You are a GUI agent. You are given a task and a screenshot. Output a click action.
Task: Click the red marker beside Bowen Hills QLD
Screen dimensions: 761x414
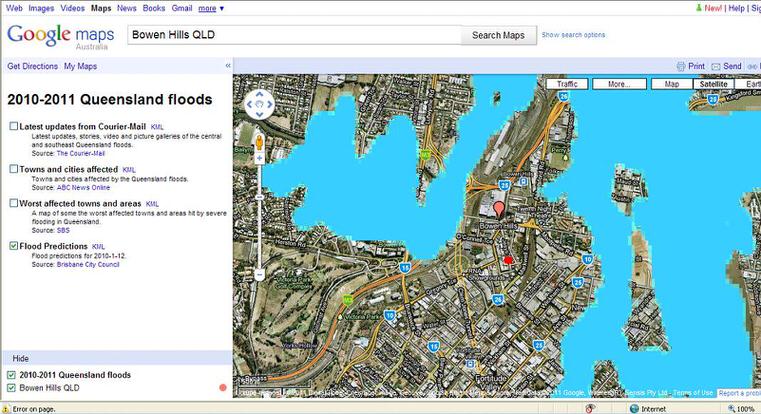coord(223,387)
